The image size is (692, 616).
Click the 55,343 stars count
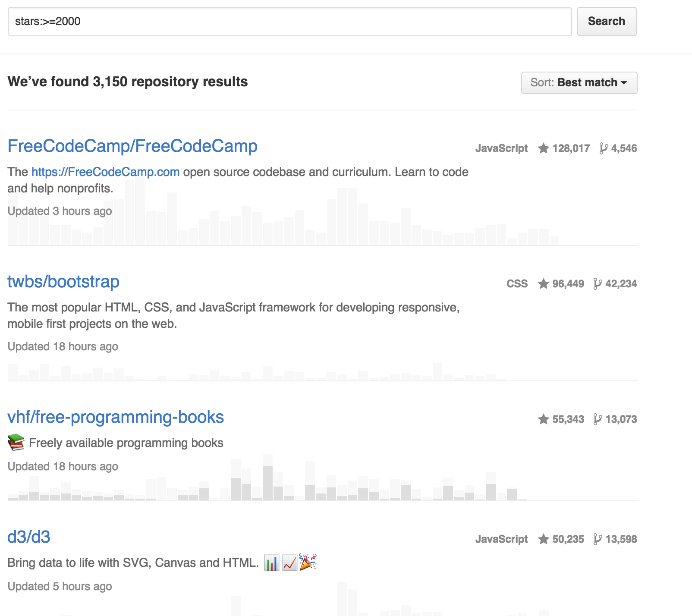click(568, 419)
